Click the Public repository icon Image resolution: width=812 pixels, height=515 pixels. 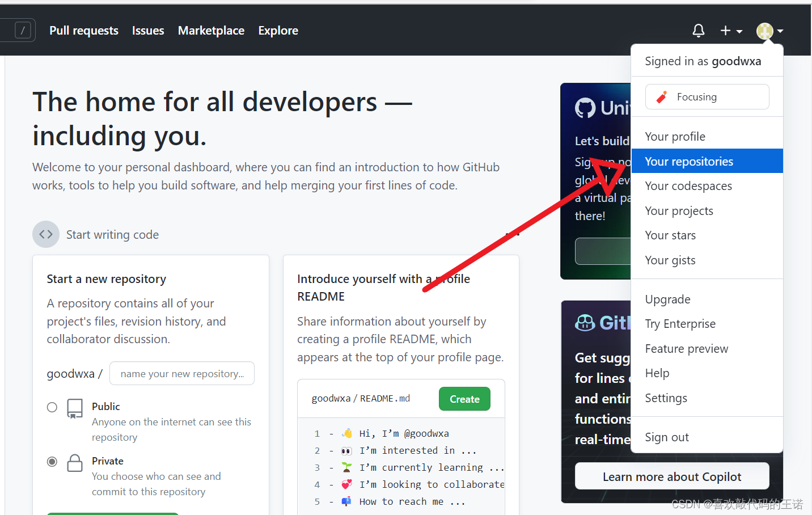tap(75, 408)
